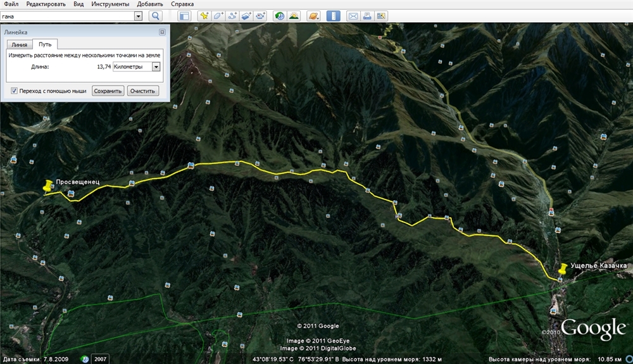
Task: Open the Километры units dropdown
Action: coord(156,66)
